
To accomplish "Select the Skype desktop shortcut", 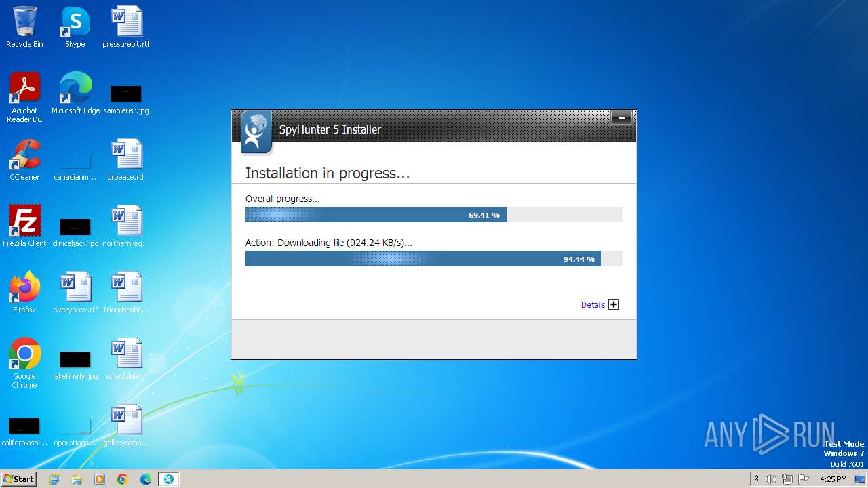I will pos(75,27).
